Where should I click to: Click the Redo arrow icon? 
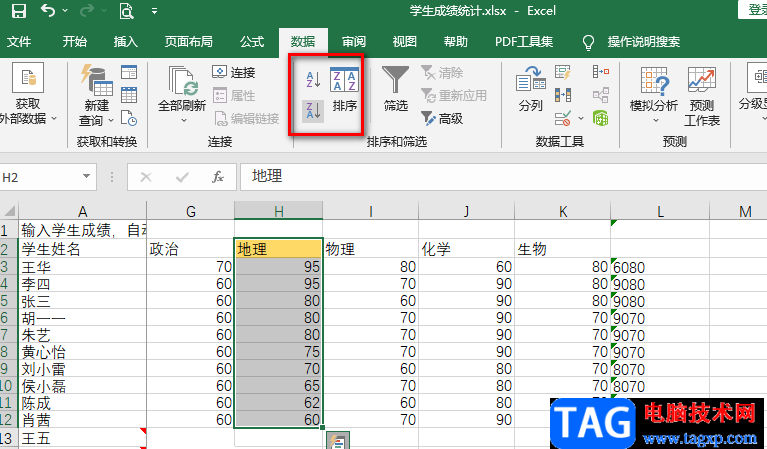(x=87, y=10)
